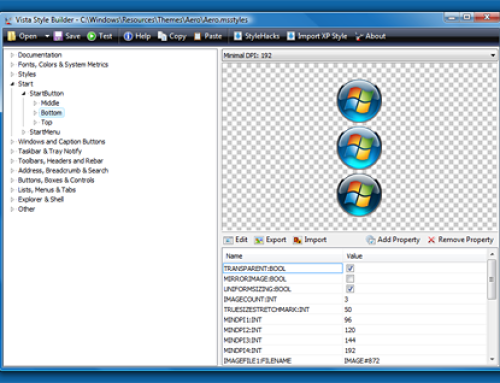500x383 pixels.
Task: Click the Value column header
Action: tap(415, 256)
